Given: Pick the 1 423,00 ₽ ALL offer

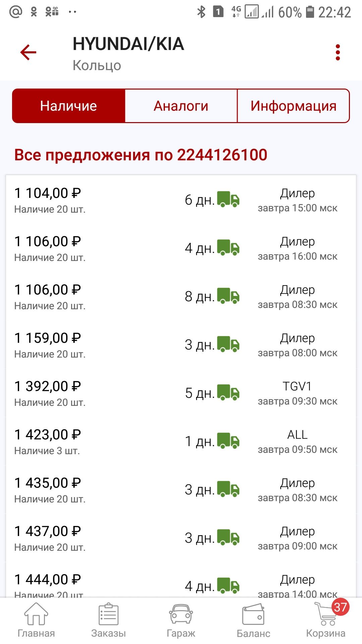Looking at the screenshot, I should coord(181,442).
